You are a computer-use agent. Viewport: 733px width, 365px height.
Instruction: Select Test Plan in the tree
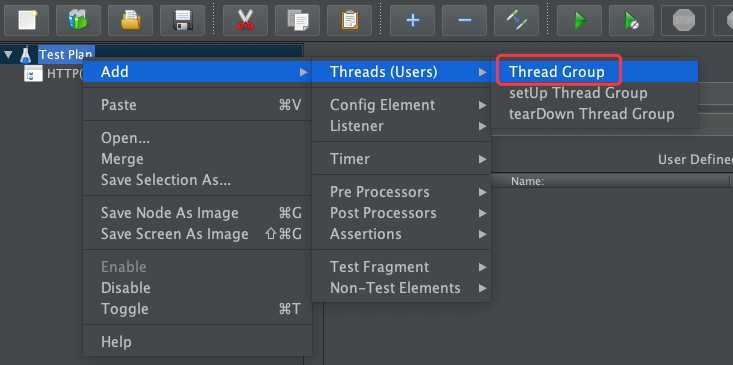(66, 55)
